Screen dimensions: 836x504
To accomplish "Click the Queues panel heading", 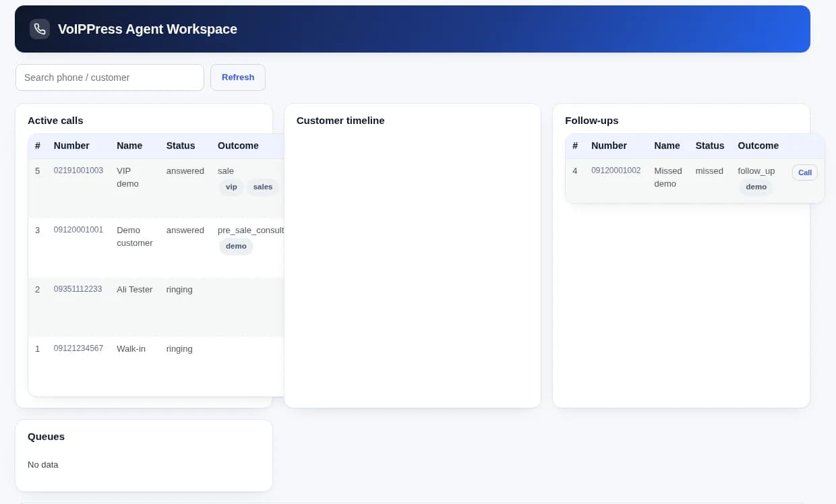I will (x=46, y=437).
